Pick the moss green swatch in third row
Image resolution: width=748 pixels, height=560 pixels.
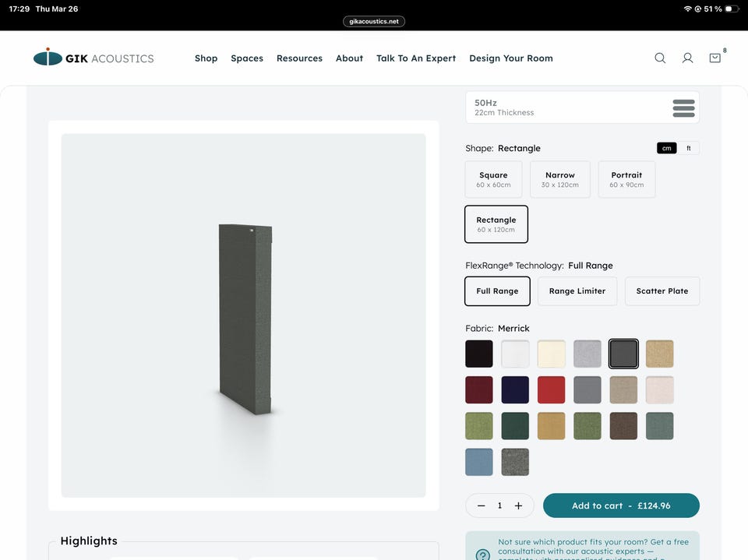click(x=587, y=426)
